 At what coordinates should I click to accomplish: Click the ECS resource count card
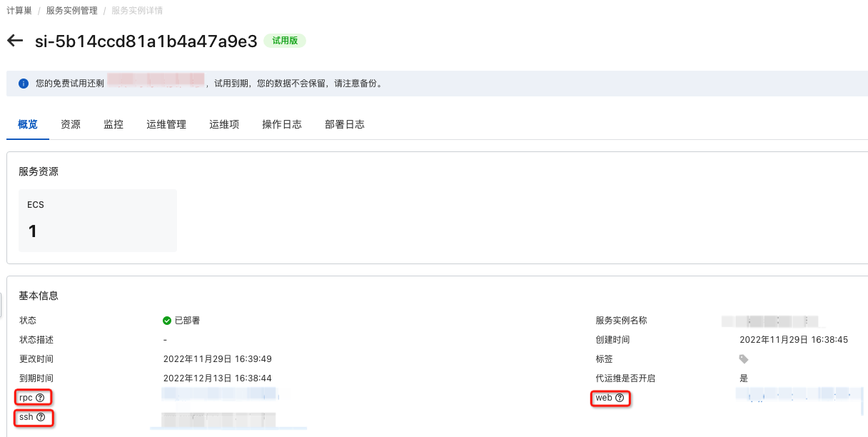[98, 221]
